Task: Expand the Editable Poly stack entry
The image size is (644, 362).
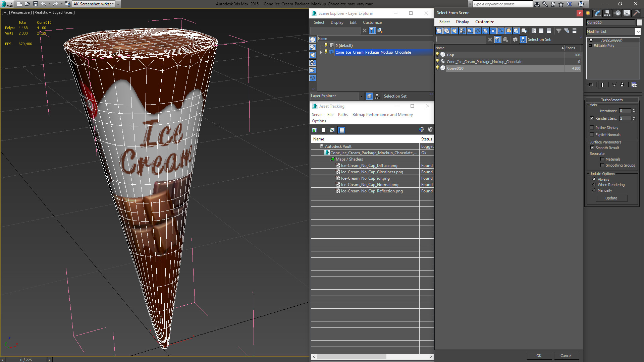Action: [x=590, y=46]
